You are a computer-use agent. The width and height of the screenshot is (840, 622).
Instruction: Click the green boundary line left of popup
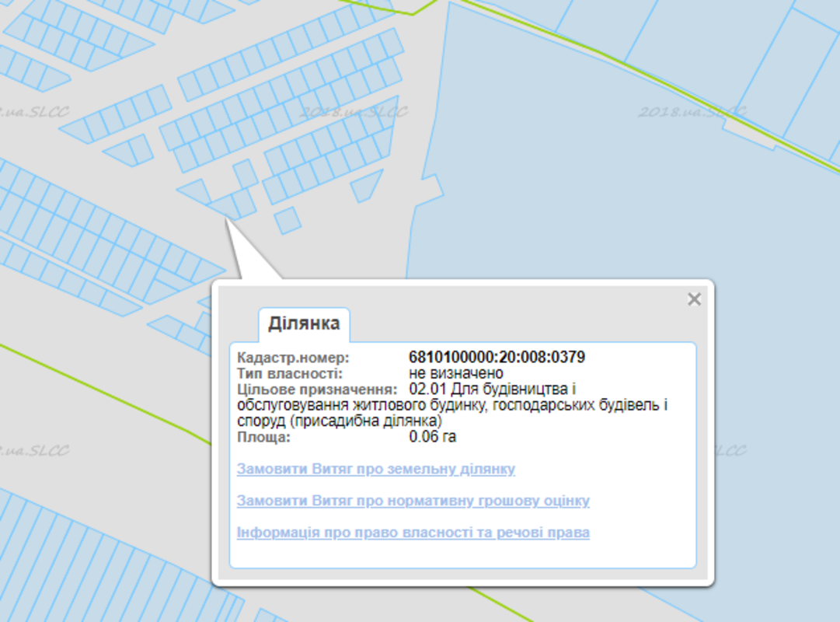pyautogui.click(x=117, y=389)
